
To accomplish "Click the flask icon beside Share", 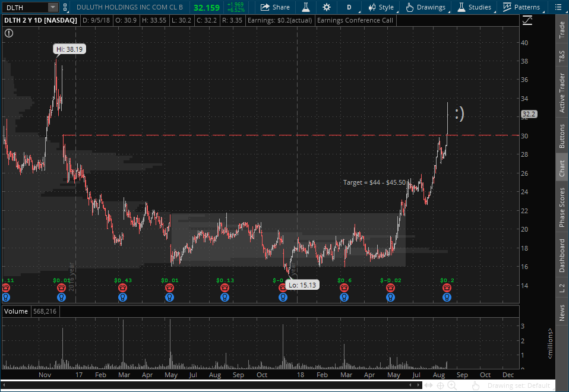I will click(305, 7).
